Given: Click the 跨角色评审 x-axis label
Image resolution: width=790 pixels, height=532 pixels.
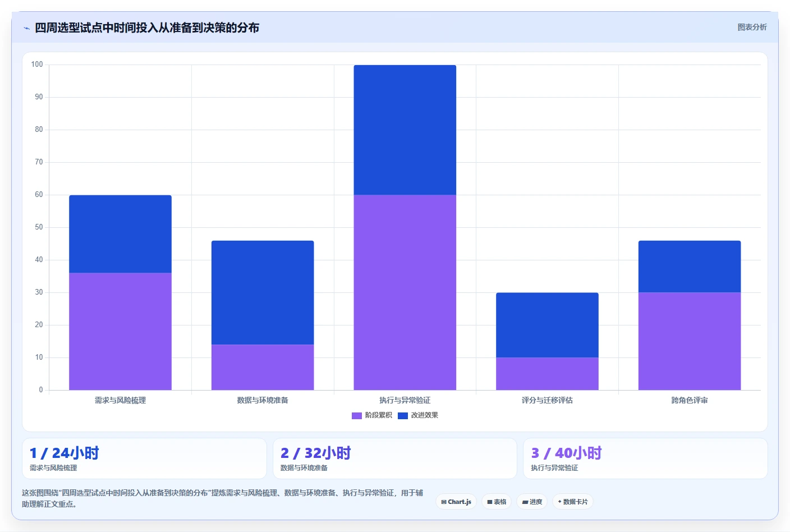Looking at the screenshot, I should (x=690, y=400).
